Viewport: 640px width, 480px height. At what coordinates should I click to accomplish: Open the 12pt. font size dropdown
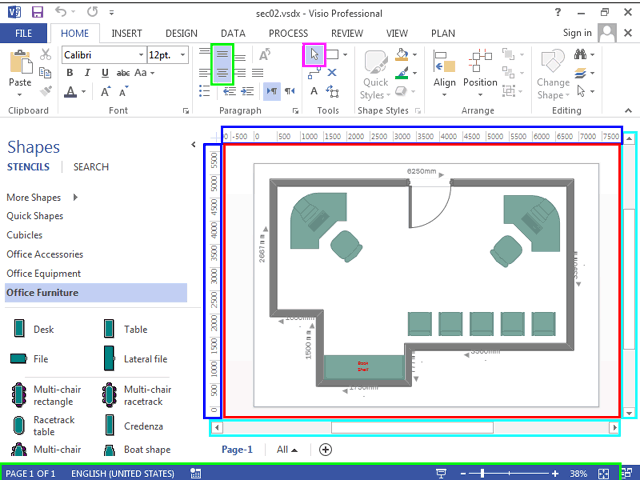click(180, 55)
